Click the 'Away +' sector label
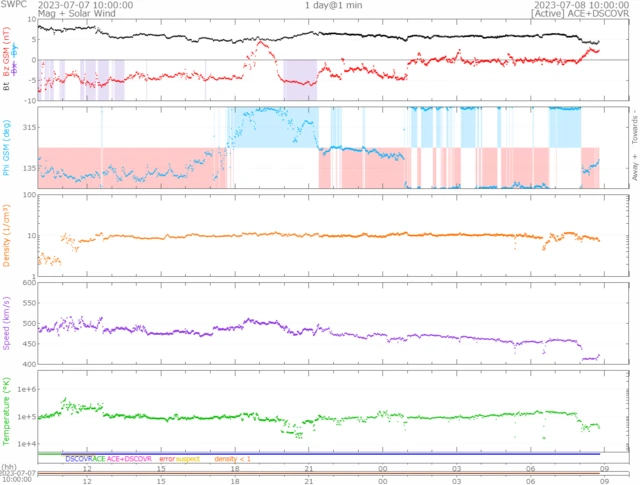640x485 pixels. pos(635,167)
